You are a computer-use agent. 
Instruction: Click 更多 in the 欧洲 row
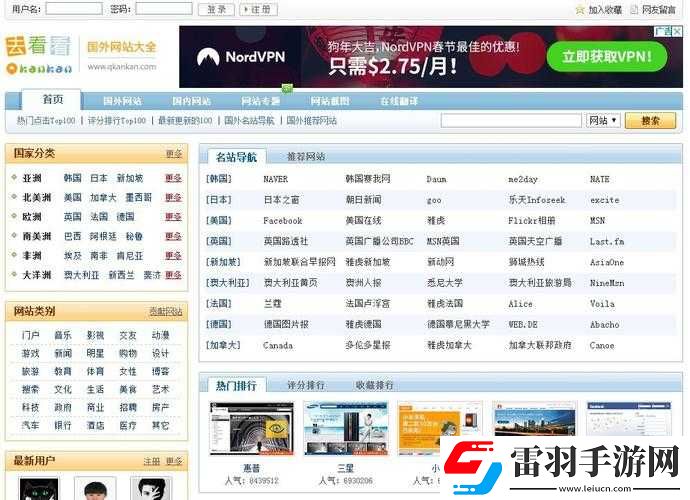[173, 217]
